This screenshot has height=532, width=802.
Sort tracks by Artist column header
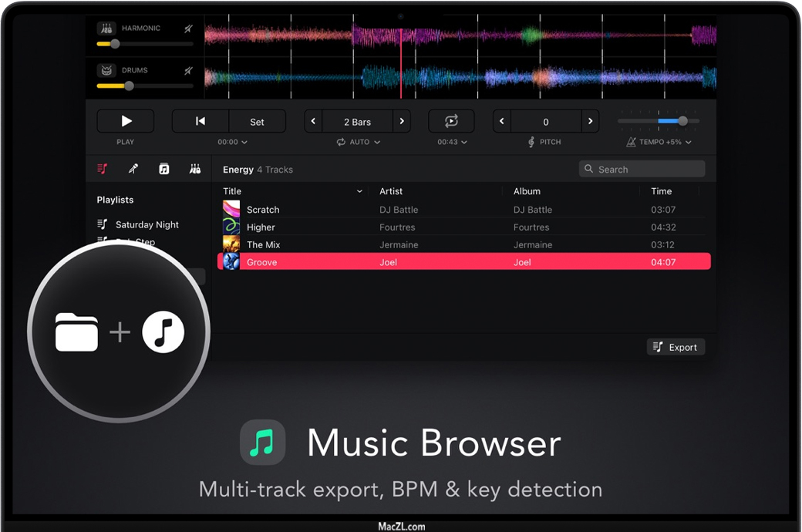391,191
